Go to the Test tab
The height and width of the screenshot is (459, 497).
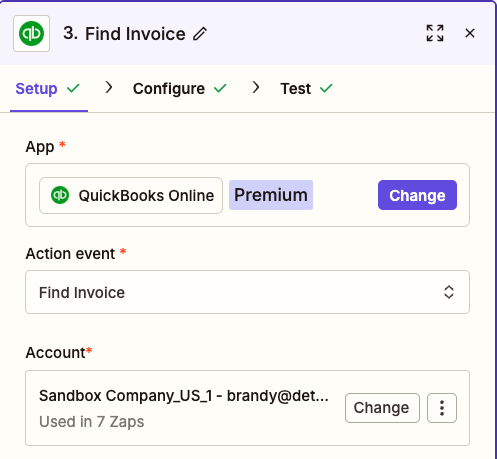pyautogui.click(x=296, y=89)
